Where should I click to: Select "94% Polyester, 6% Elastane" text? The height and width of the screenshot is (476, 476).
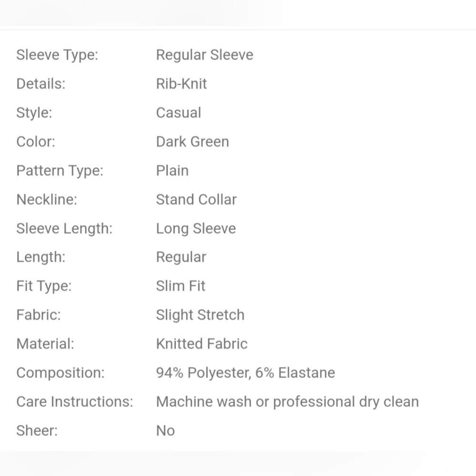tap(245, 373)
